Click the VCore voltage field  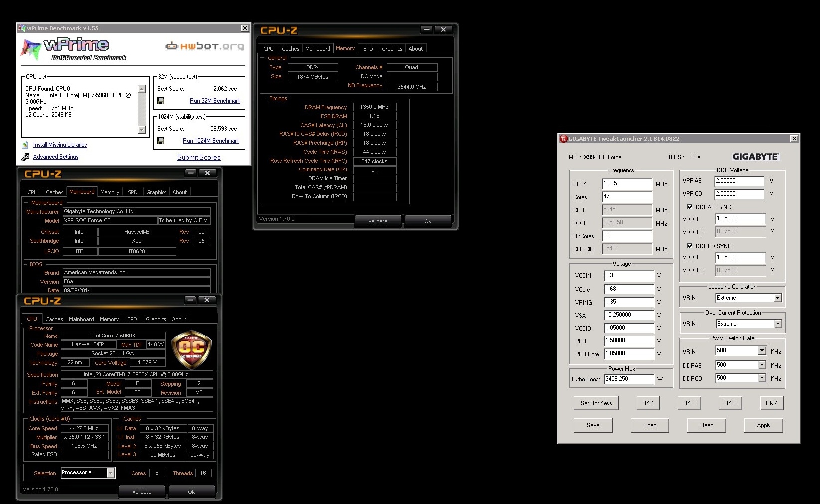tap(629, 289)
